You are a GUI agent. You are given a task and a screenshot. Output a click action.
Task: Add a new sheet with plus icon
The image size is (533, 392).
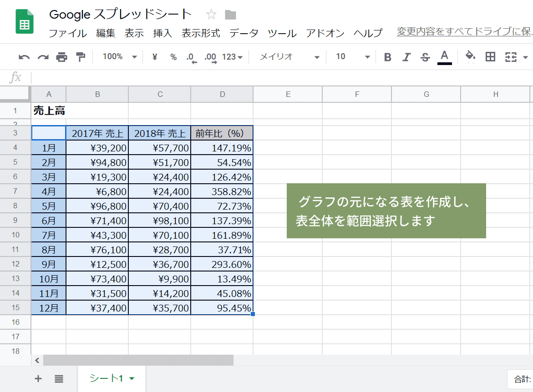38,379
